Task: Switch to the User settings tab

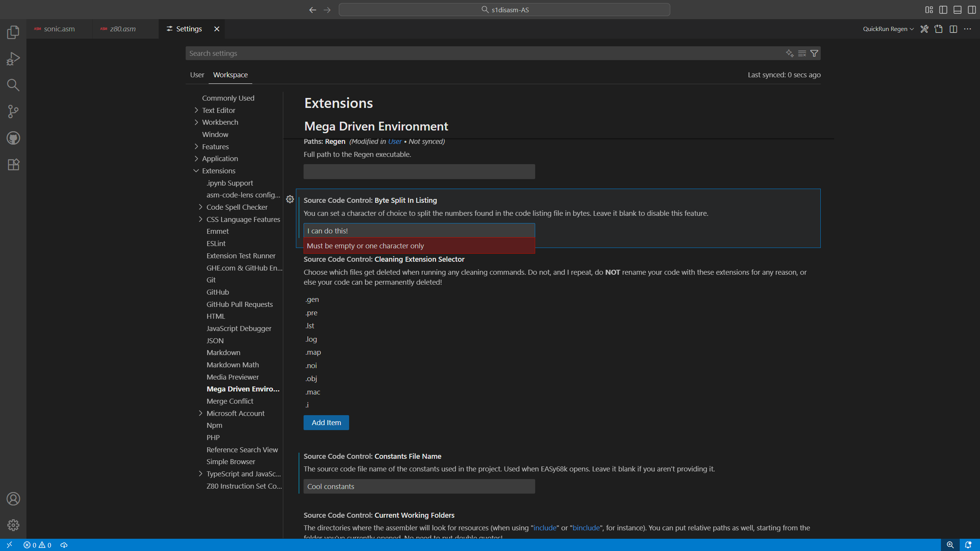Action: (197, 75)
